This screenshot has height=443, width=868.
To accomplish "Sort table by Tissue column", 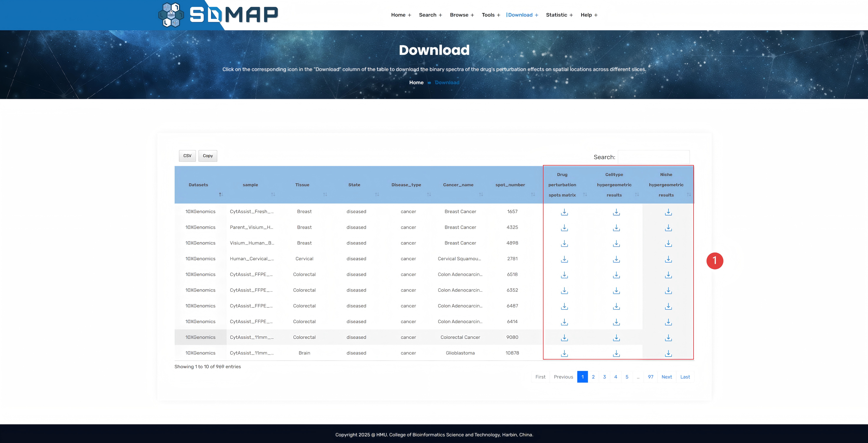I will click(x=302, y=185).
